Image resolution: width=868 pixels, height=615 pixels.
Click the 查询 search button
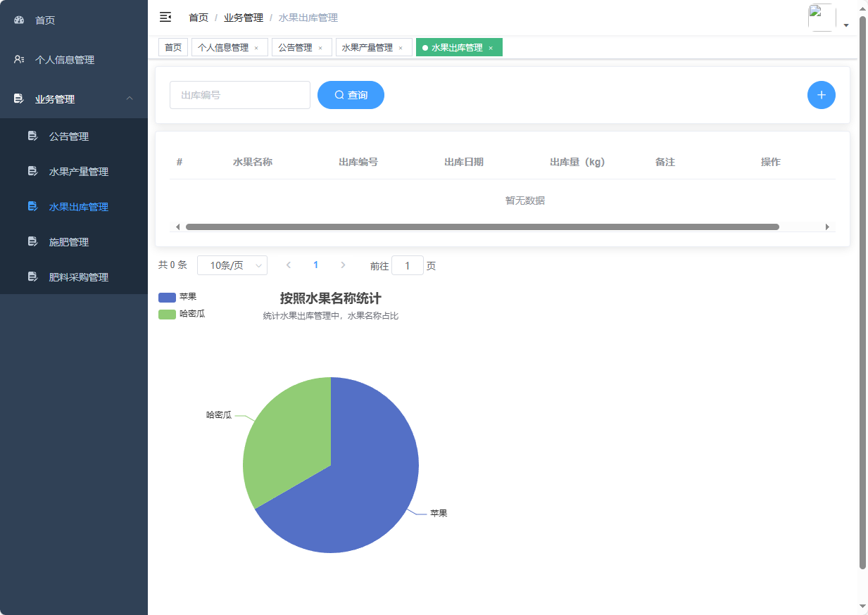pos(351,95)
